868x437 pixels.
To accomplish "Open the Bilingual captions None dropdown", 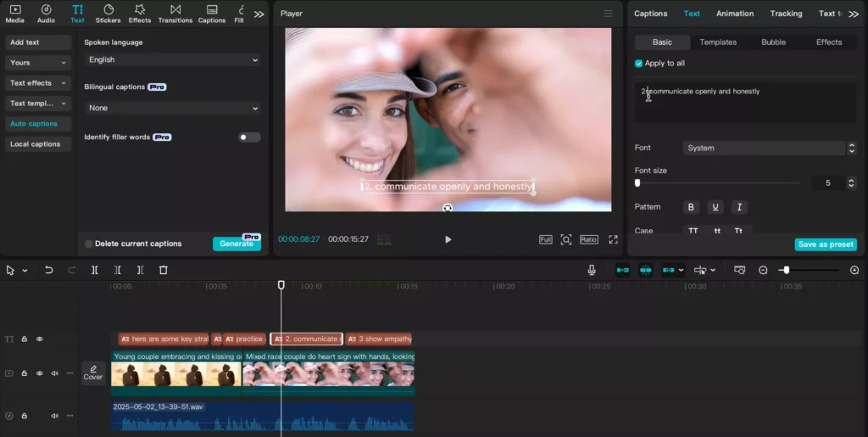I will coord(173,108).
